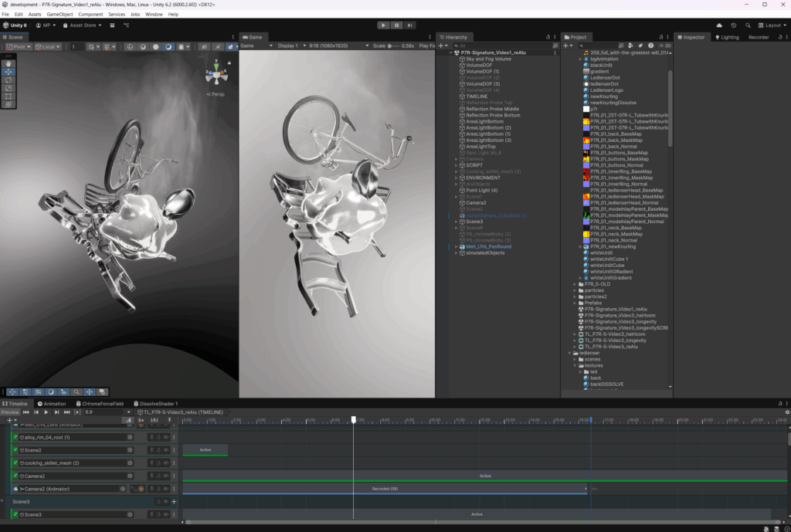Adjust the Game view Scale slider
Image resolution: width=791 pixels, height=532 pixels.
[x=392, y=46]
